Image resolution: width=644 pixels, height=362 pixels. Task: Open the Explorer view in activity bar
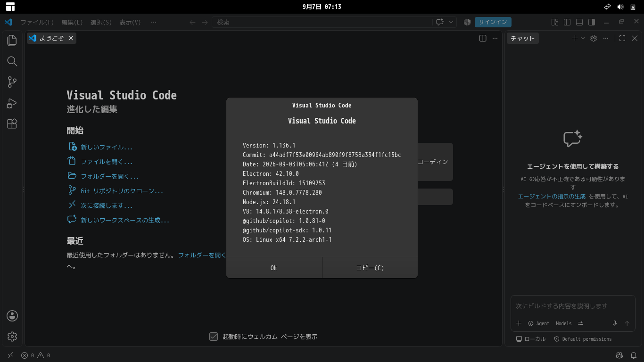[x=12, y=41]
